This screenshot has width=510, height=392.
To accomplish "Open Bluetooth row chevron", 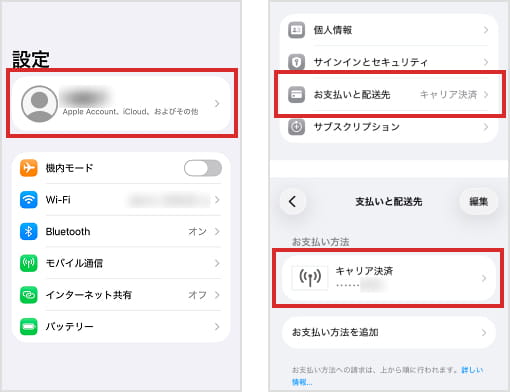I will pos(217,231).
